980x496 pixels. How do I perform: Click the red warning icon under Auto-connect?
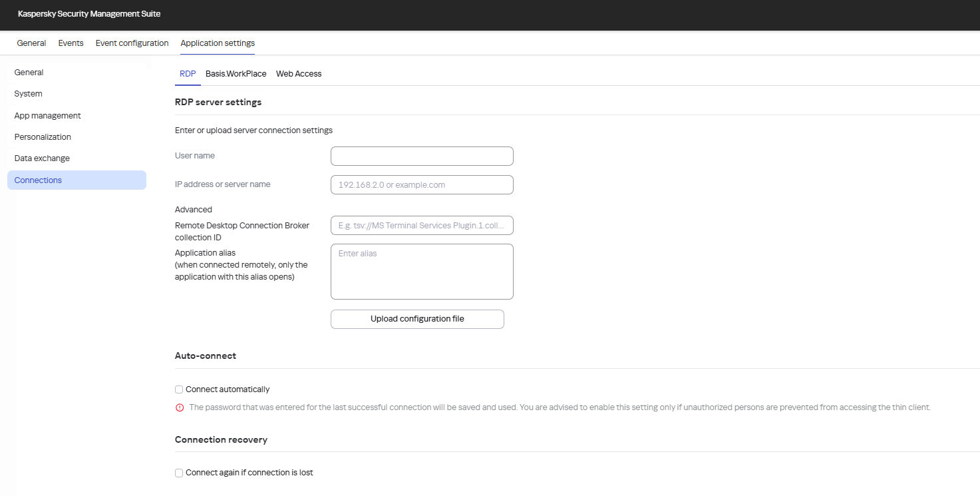(x=180, y=407)
